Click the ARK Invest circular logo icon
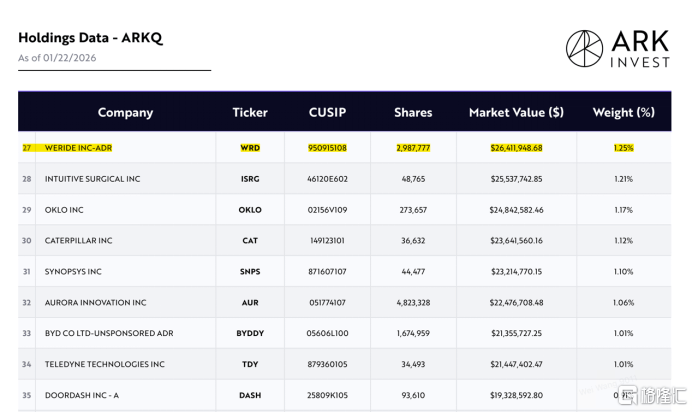693x412 pixels. [585, 48]
